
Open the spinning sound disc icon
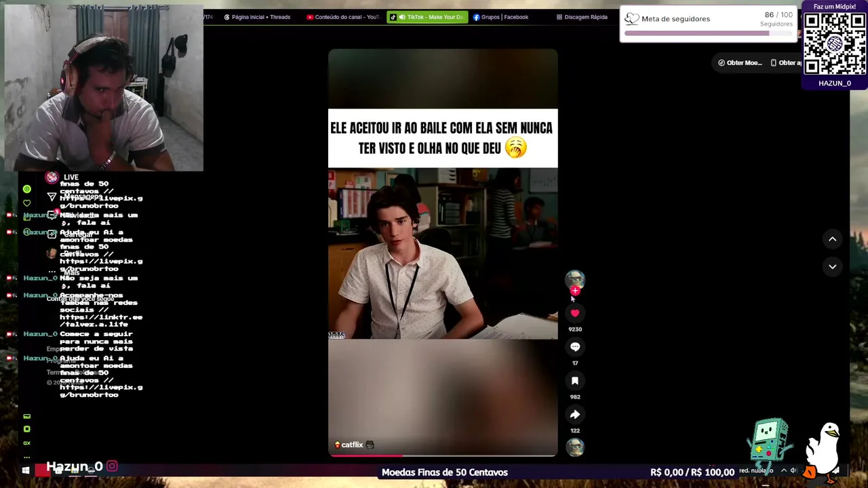point(575,447)
